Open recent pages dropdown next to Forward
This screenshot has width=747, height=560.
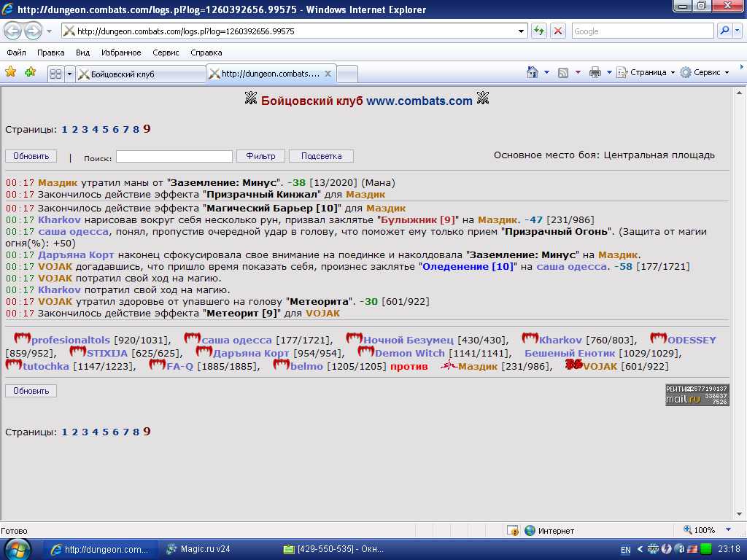(x=50, y=31)
